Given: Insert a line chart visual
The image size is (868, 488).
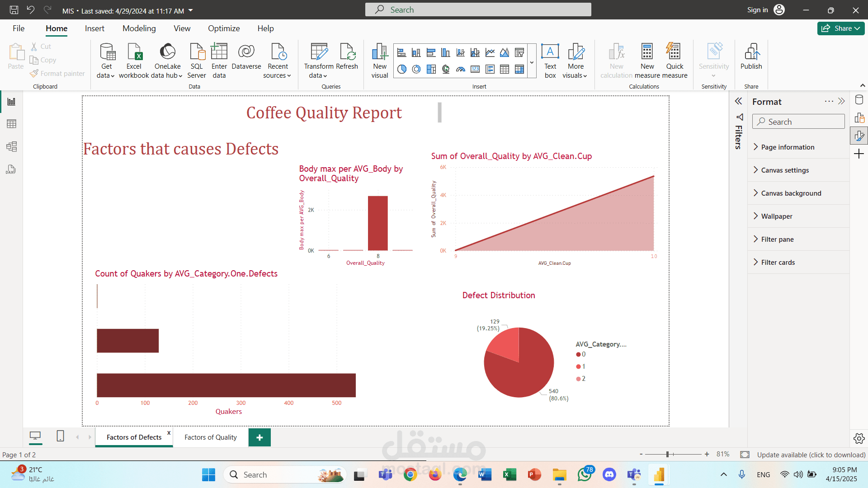Looking at the screenshot, I should pos(490,53).
